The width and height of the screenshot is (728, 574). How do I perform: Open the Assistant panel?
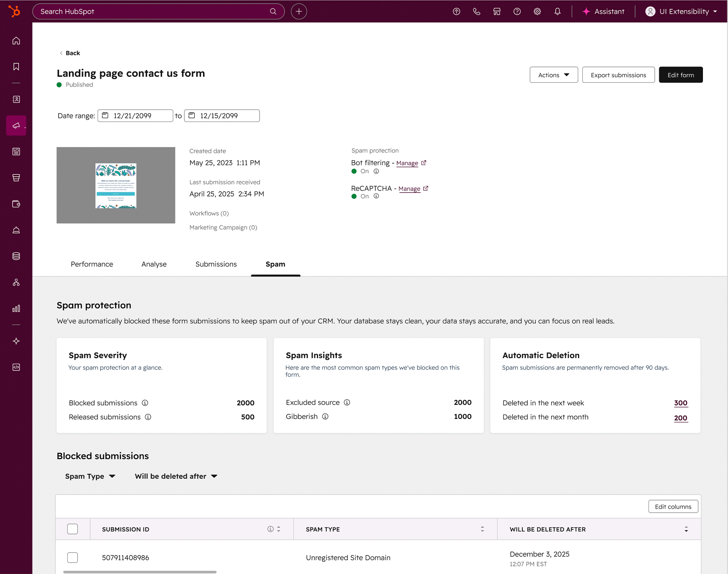click(603, 12)
